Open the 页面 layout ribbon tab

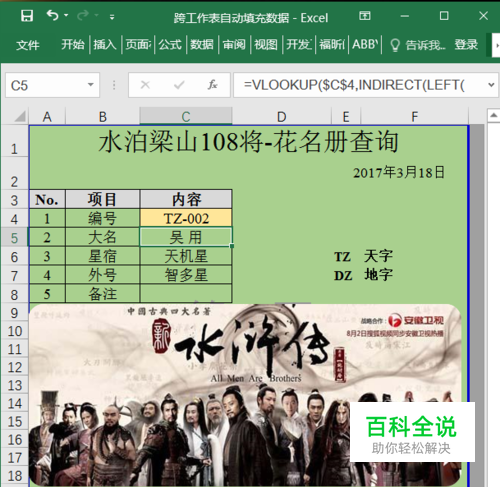coord(138,44)
